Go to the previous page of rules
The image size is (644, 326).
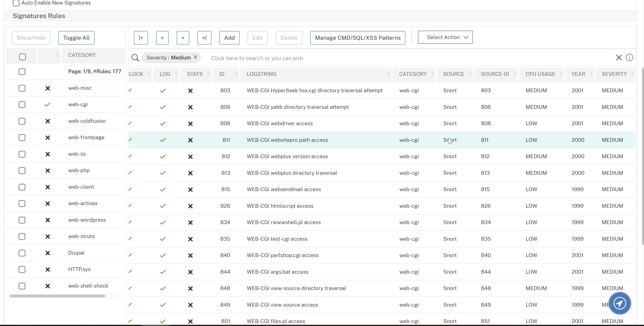pos(162,38)
